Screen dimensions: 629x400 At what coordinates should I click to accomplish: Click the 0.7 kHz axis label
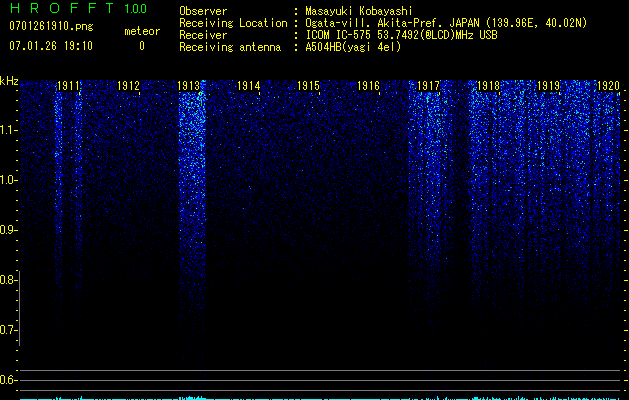(x=7, y=330)
